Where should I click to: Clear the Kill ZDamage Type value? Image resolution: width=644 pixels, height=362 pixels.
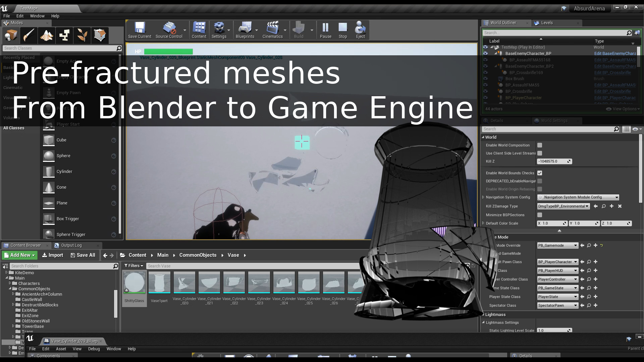pos(620,206)
